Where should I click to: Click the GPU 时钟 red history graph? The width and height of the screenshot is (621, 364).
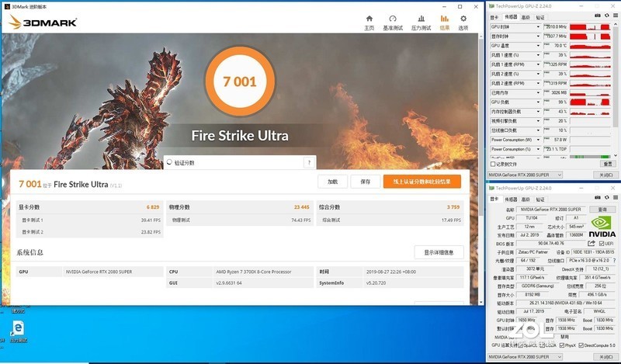[x=590, y=27]
